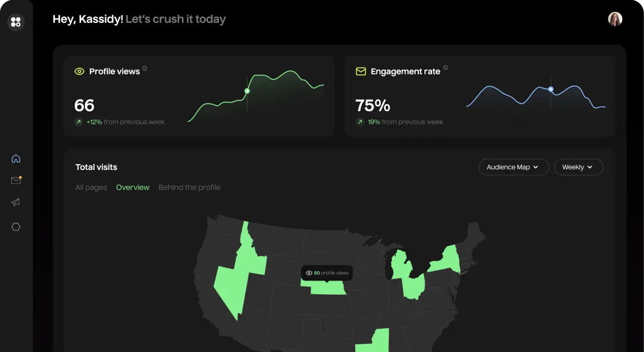
Task: Click the 50 profile views map tooltip
Action: coord(326,272)
